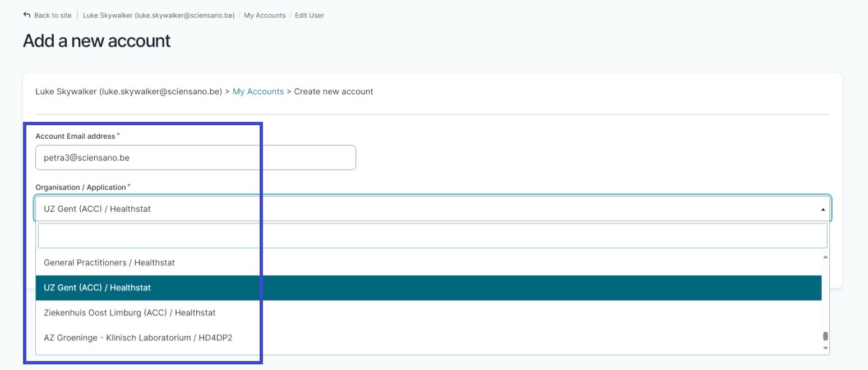Click the back arrow icon
868x370 pixels.
tap(26, 15)
